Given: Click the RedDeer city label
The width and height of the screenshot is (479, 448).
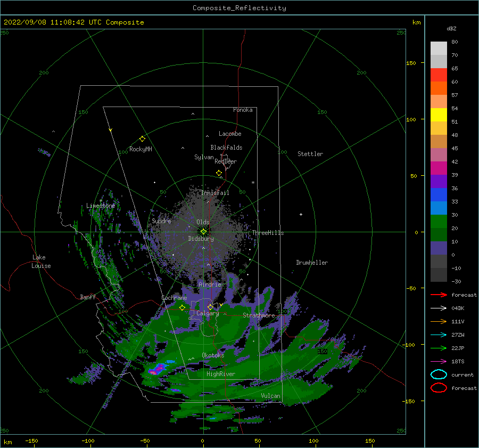Looking at the screenshot, I should pyautogui.click(x=226, y=161).
